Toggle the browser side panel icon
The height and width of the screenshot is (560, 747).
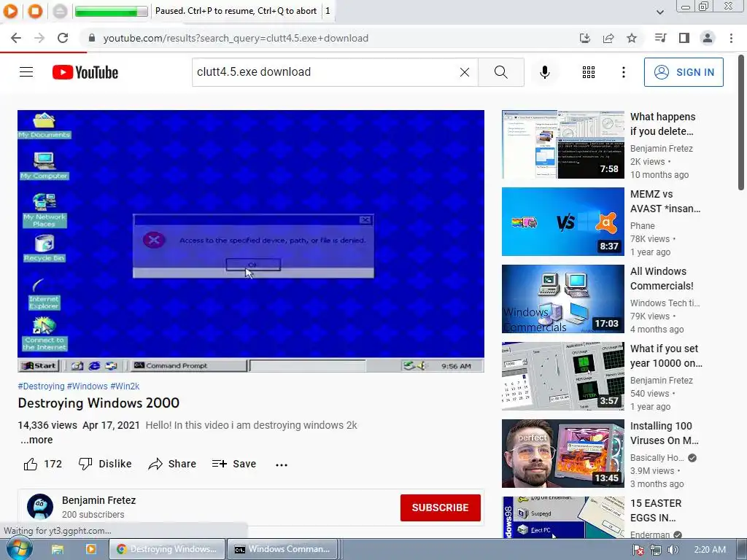684,38
